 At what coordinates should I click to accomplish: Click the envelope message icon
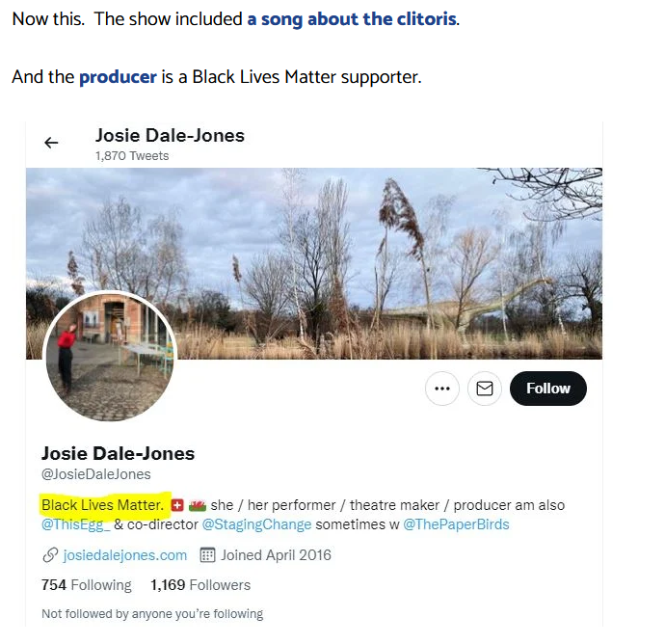(x=485, y=389)
